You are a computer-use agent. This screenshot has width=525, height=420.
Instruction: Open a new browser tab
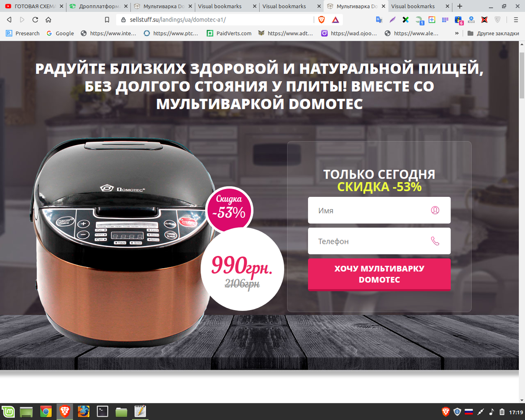(459, 6)
